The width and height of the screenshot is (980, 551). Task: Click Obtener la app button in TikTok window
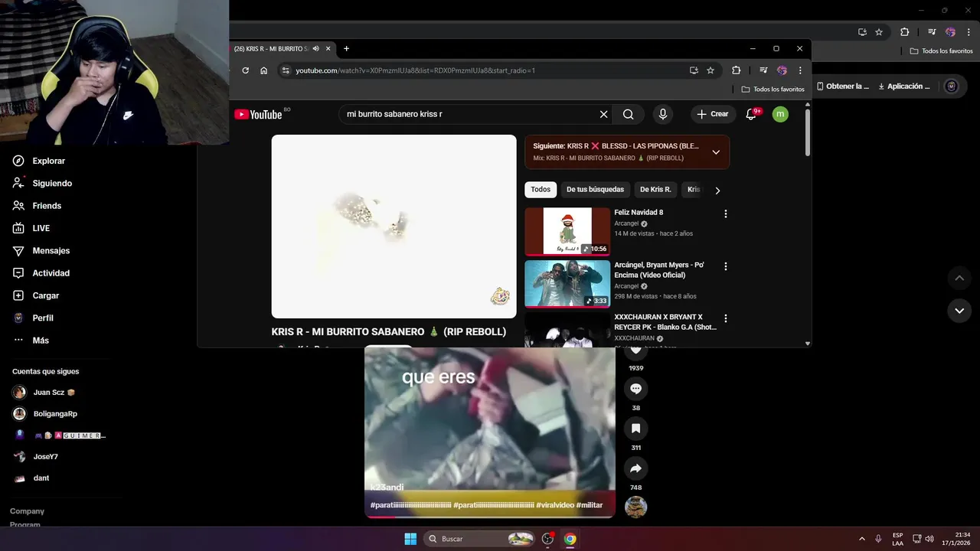(x=843, y=86)
